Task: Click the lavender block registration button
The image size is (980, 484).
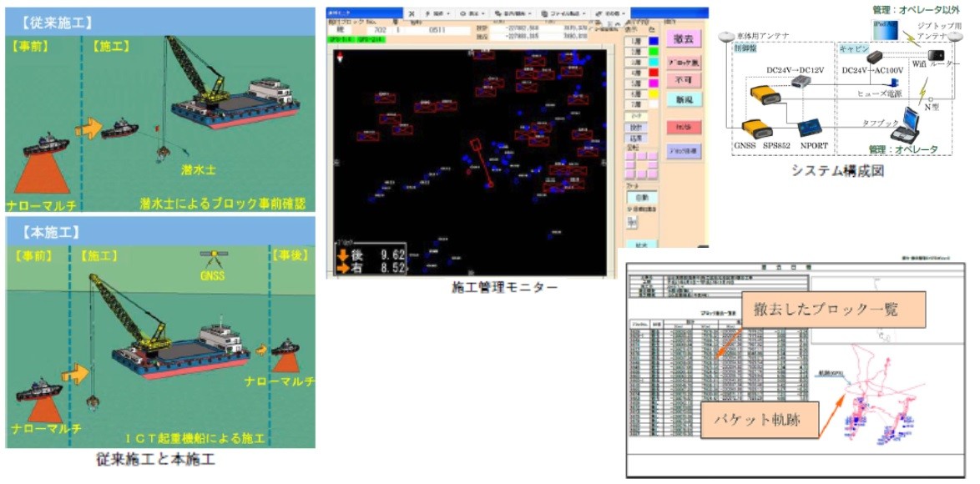Action: point(684,151)
